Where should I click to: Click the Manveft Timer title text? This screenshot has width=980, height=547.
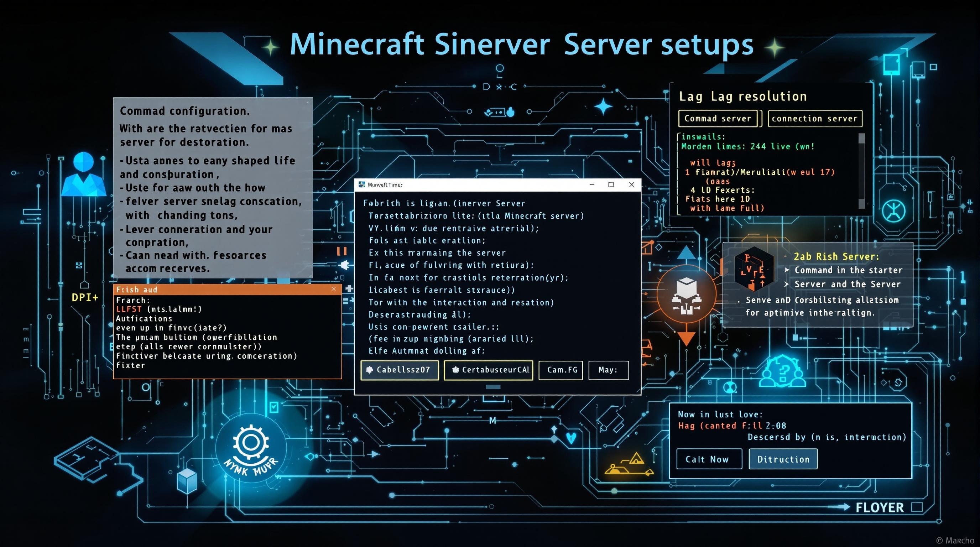coord(385,184)
